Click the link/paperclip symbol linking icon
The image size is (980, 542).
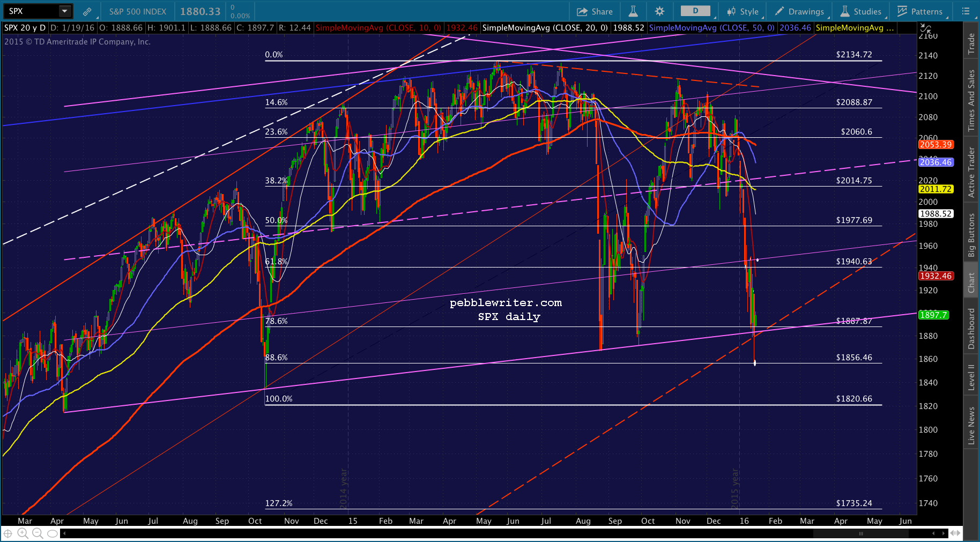(87, 11)
